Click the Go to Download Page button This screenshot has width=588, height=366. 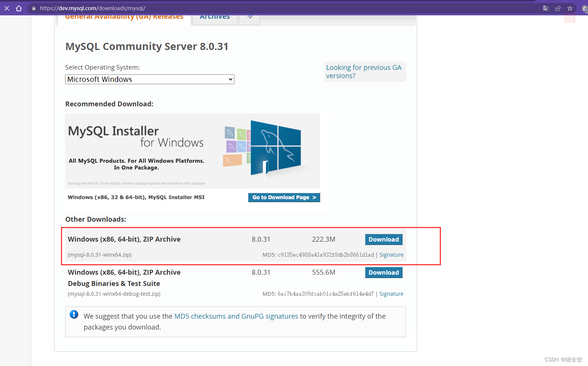click(x=284, y=197)
